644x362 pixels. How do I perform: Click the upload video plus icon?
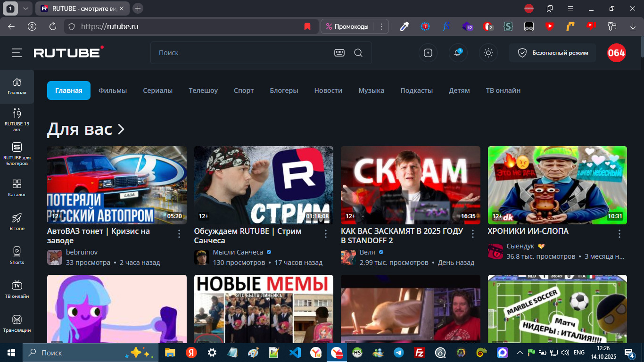pyautogui.click(x=428, y=53)
